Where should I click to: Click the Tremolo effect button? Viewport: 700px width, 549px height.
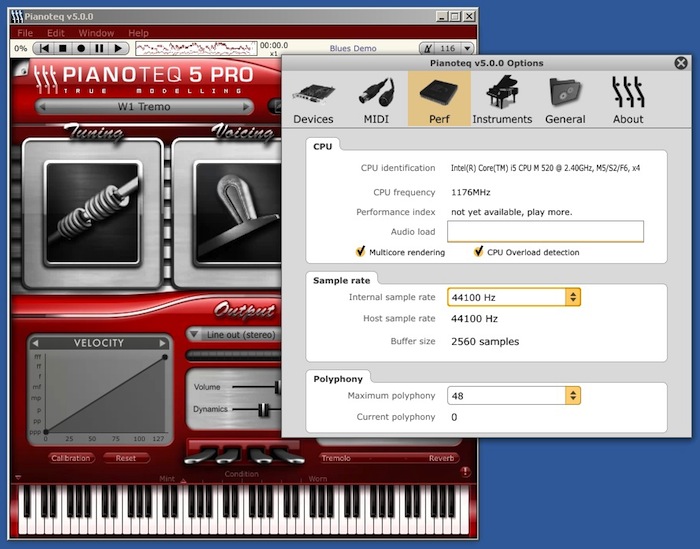point(336,458)
